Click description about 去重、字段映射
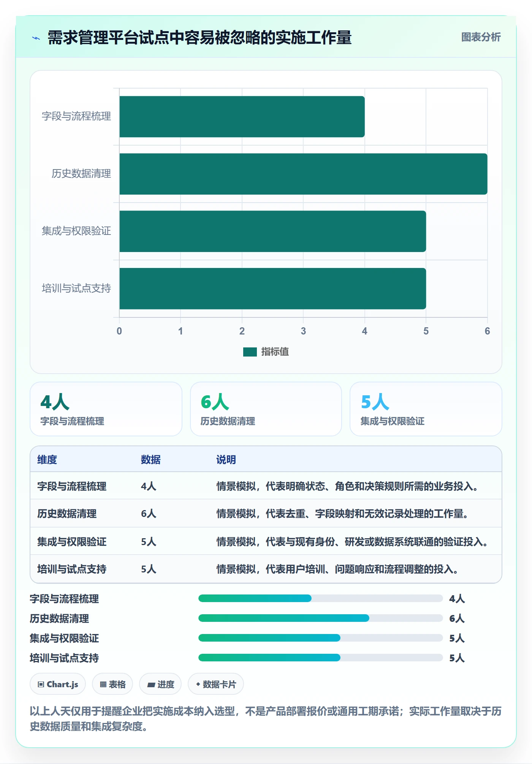Screen dimensions: 532x764 [x=342, y=514]
